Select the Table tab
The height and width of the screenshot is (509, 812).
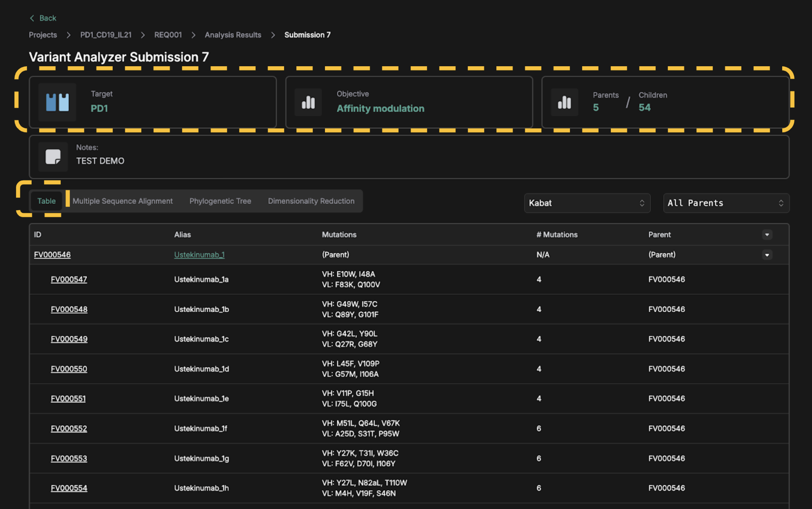[x=46, y=201]
